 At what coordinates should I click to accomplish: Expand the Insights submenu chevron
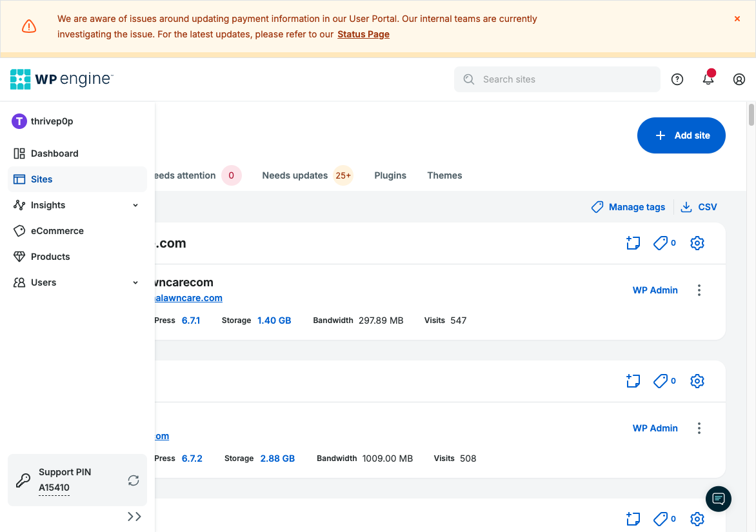pos(135,205)
